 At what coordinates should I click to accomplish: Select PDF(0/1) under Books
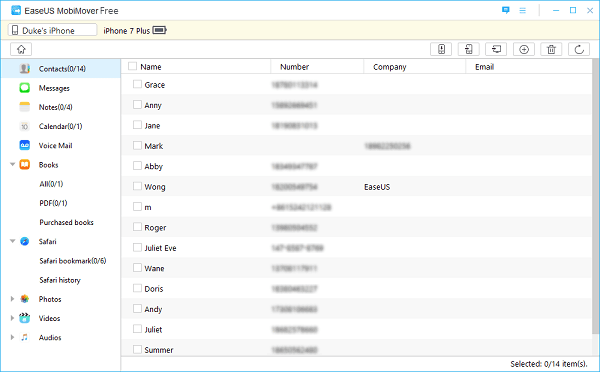[53, 203]
